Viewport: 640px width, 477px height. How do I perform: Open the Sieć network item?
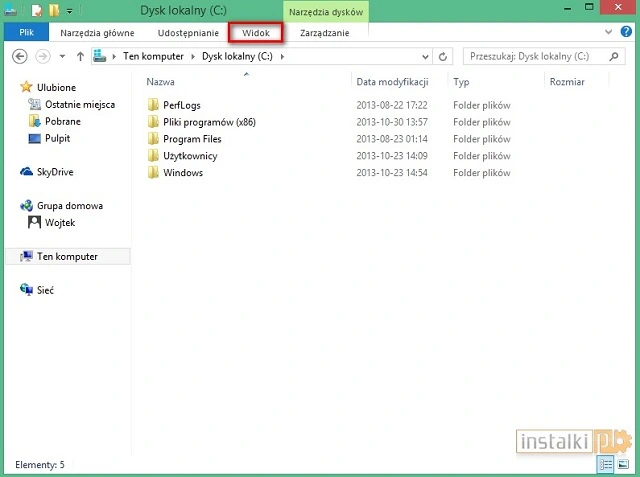tap(45, 290)
